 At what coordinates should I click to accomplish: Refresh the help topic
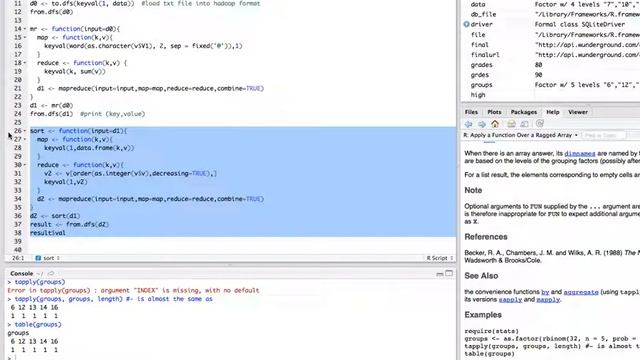pos(540,123)
